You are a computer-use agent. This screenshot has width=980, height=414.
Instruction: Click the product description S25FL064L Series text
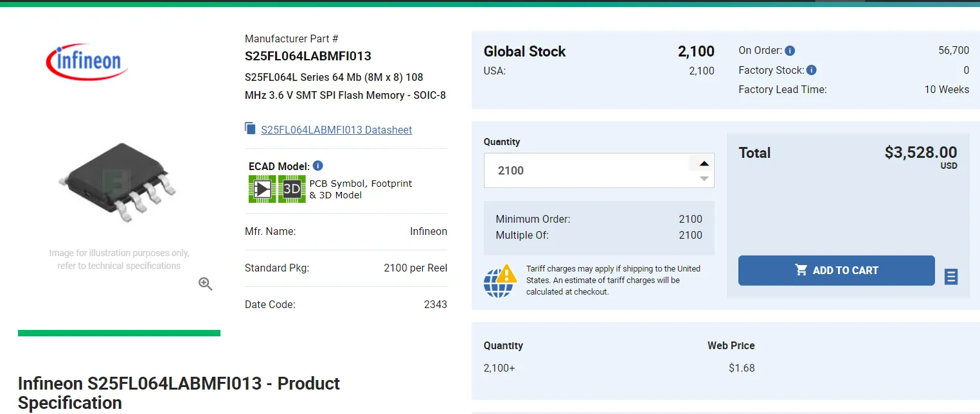345,86
